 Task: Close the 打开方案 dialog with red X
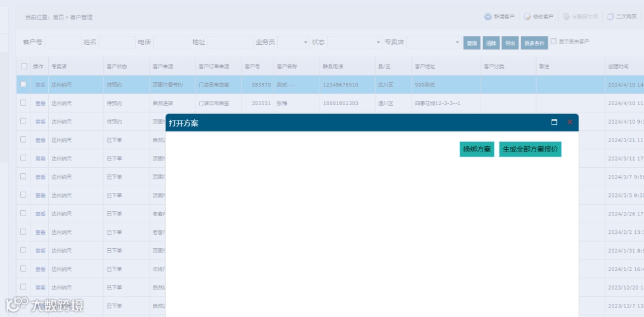[x=569, y=122]
